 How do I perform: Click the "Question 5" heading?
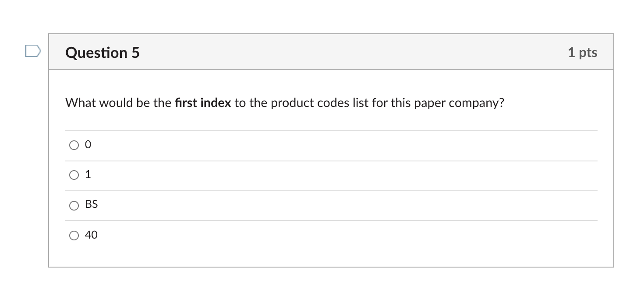pos(103,53)
